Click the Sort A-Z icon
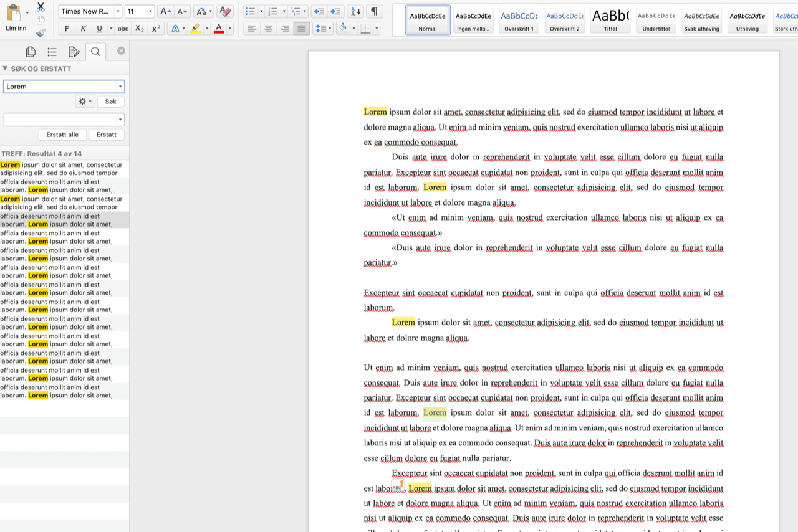Image resolution: width=798 pixels, height=532 pixels. tap(355, 11)
